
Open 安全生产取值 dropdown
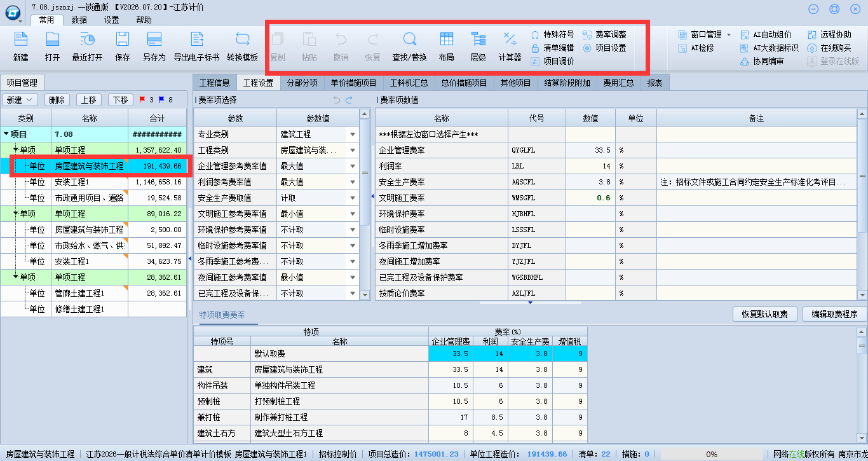352,198
